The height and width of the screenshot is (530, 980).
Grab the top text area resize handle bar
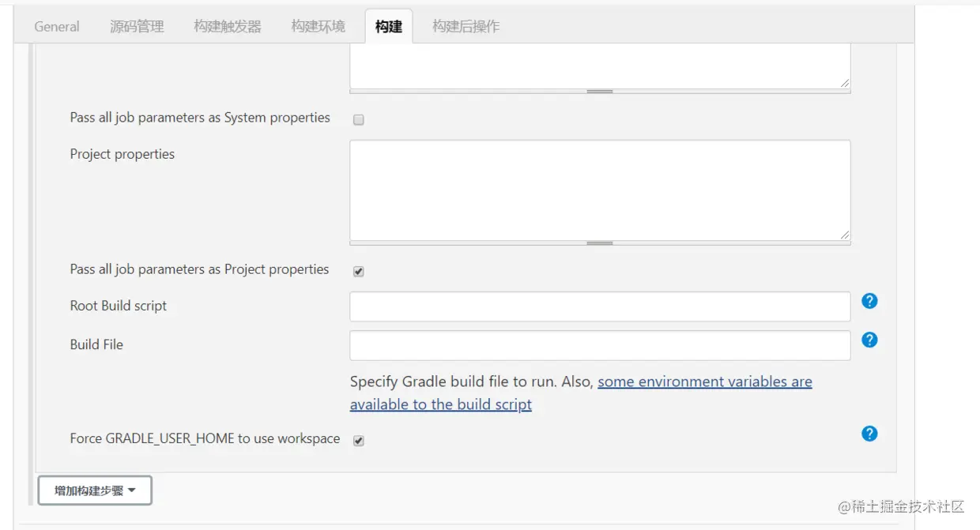click(x=600, y=92)
